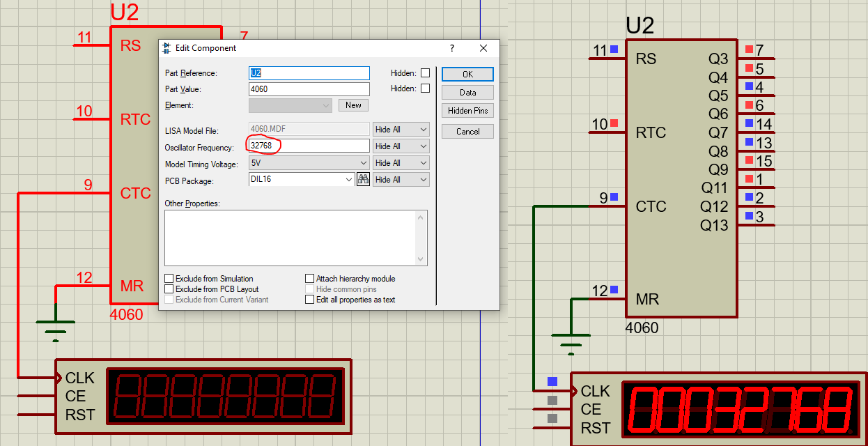Check Edit all properties as text
Viewport: 868px width, 446px height.
(310, 300)
